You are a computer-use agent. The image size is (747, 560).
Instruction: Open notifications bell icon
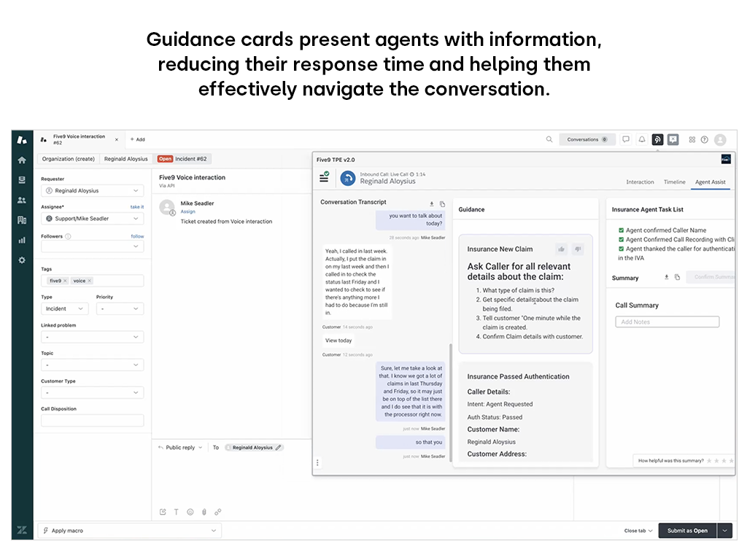point(642,139)
